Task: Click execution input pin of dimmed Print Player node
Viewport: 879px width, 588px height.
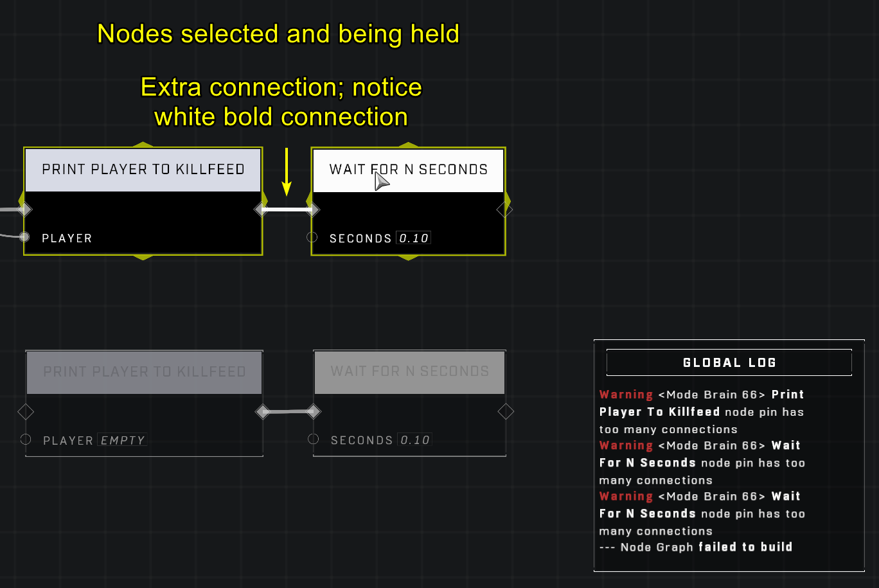Action: click(x=25, y=411)
